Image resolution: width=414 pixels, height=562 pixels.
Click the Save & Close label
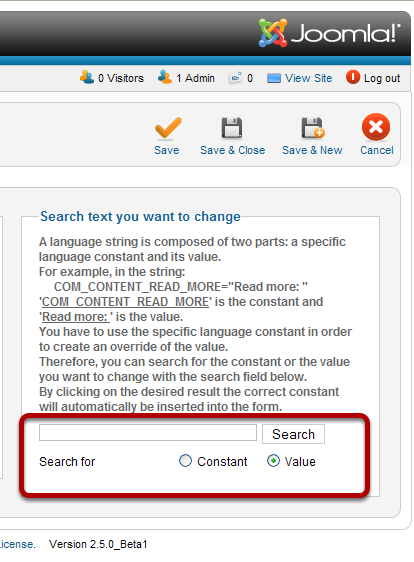[233, 150]
